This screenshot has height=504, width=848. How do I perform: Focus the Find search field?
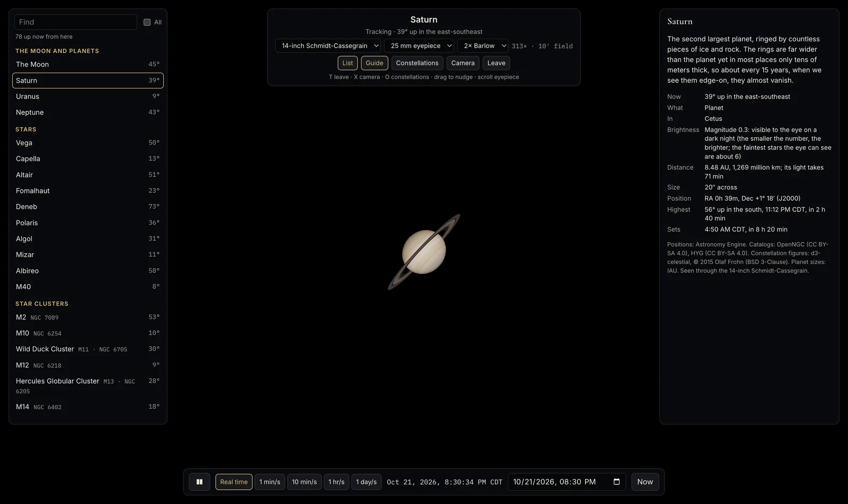pos(75,22)
